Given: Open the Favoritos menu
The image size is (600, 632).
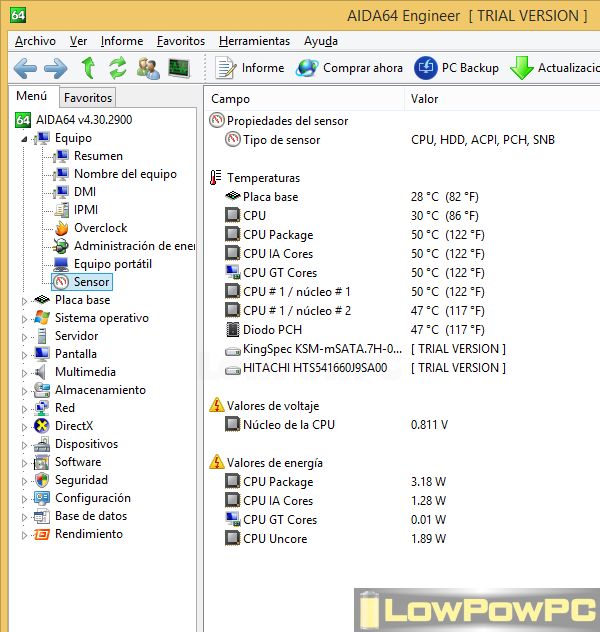Looking at the screenshot, I should pos(181,41).
